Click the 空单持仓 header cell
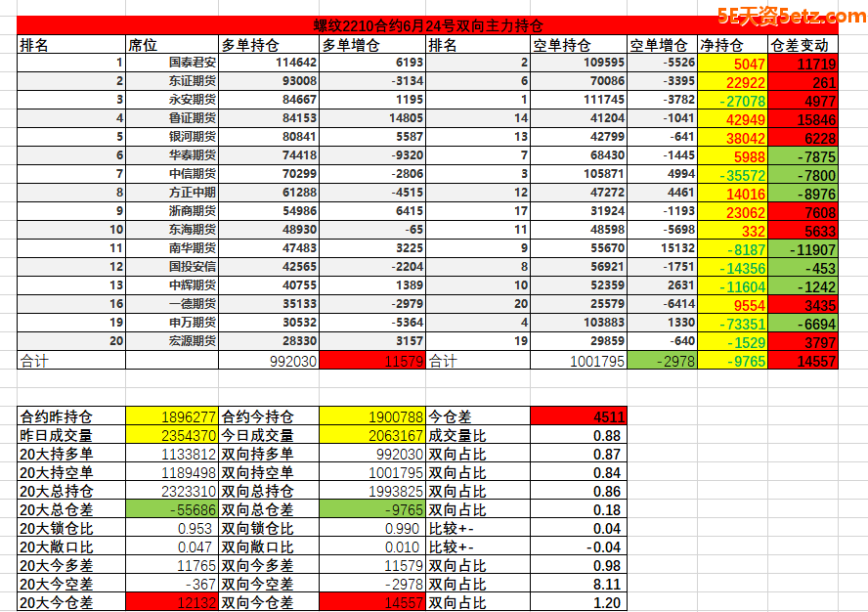Screen dimensions: 868x612 click(x=579, y=44)
